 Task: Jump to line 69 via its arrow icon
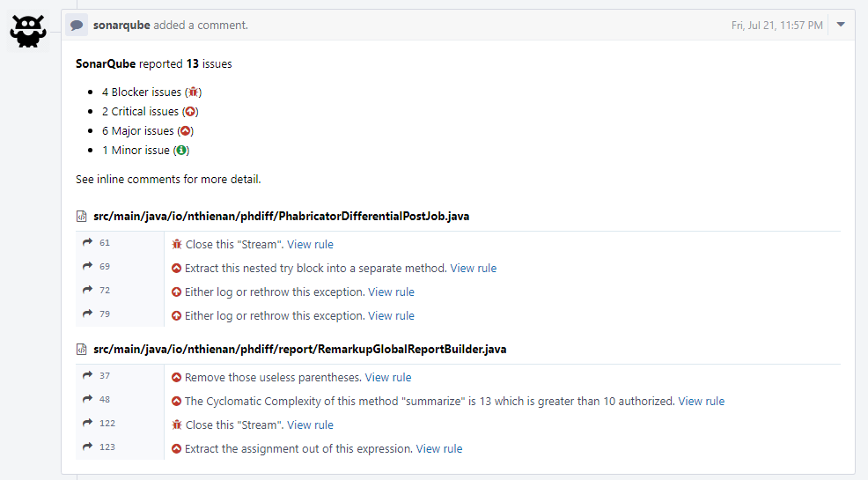[87, 266]
